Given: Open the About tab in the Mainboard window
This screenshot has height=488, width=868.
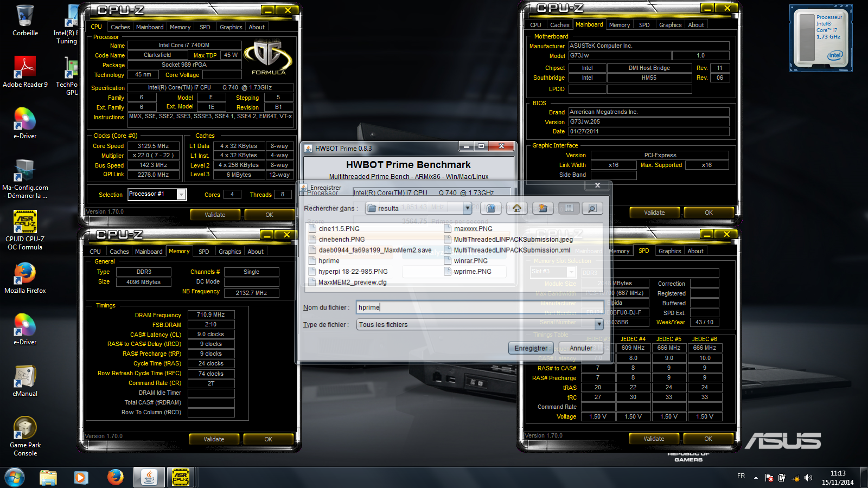Looking at the screenshot, I should click(696, 25).
